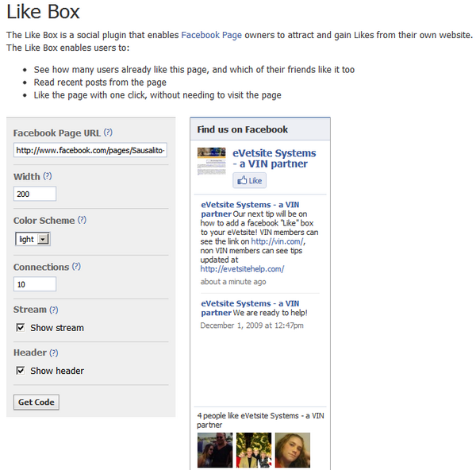Screen dimensions: 476x470
Task: Click the Get Code button
Action: [x=36, y=403]
